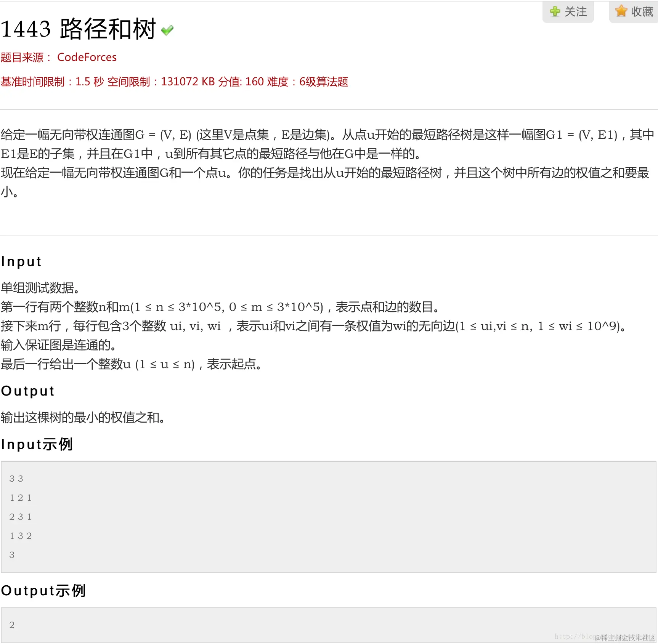The width and height of the screenshot is (658, 644).
Task: Click the green checkmark beside the title
Action: coord(167,30)
